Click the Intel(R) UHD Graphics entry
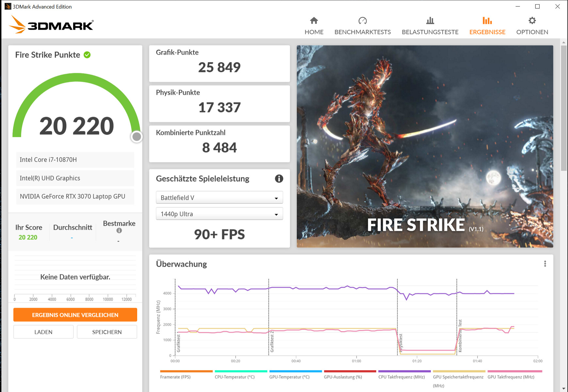 point(75,178)
